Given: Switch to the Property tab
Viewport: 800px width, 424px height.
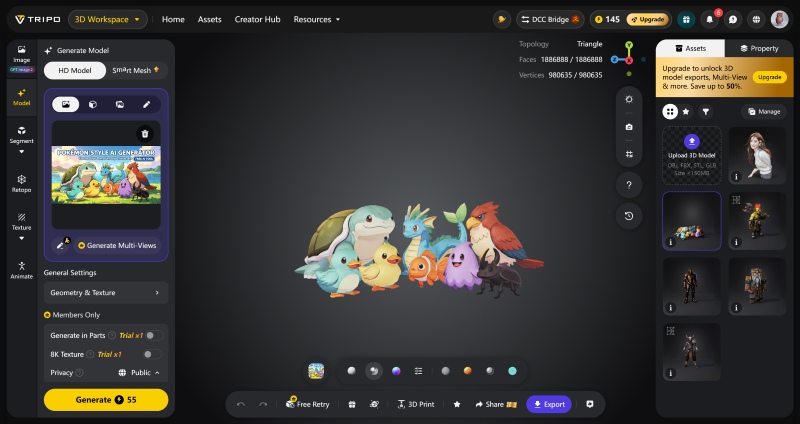Looking at the screenshot, I should 759,48.
